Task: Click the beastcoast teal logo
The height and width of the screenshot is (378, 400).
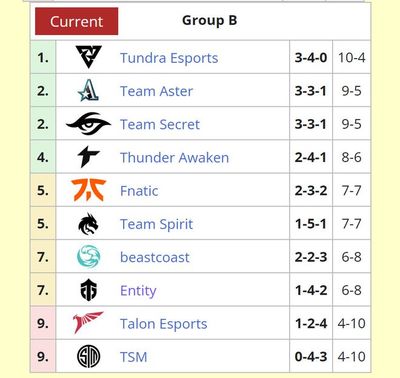Action: point(88,256)
